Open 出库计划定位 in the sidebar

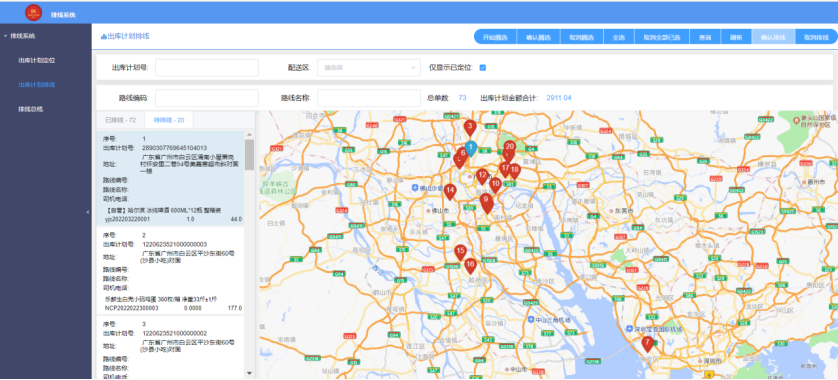36,60
